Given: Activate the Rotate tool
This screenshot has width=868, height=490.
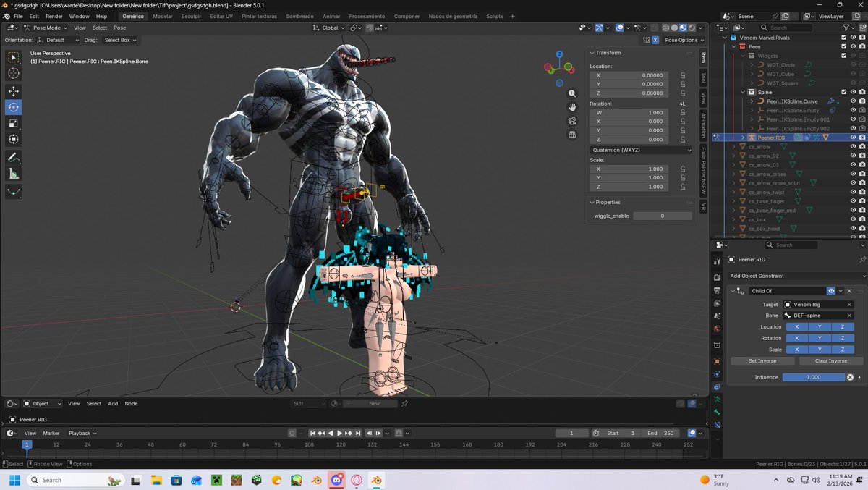Looking at the screenshot, I should point(14,107).
